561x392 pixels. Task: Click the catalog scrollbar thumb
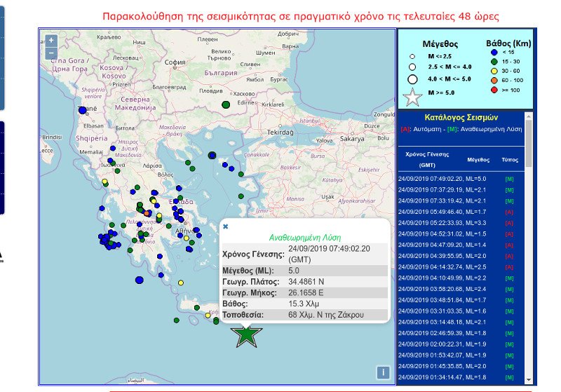click(x=529, y=143)
